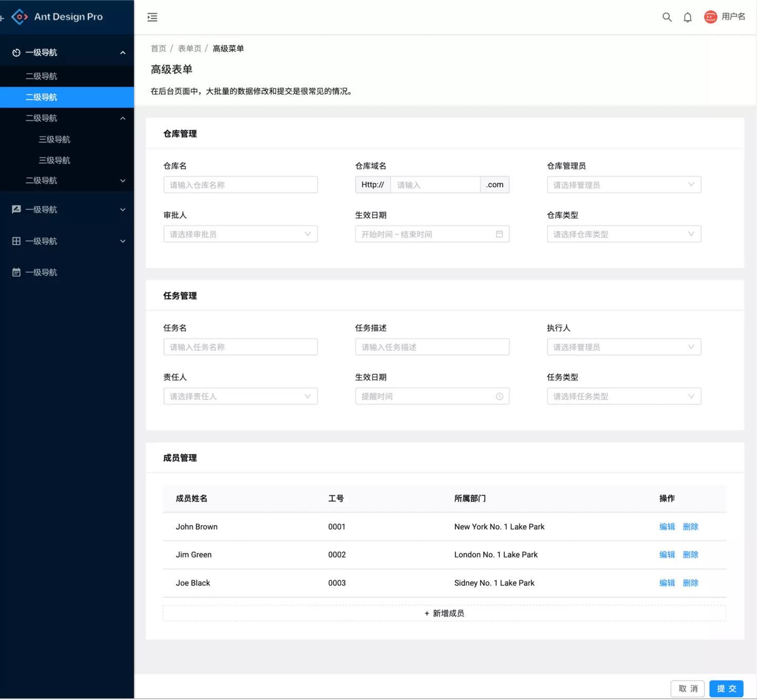This screenshot has width=757, height=700.
Task: Click the calendar icon beside bottom 一级导航
Action: coord(16,272)
